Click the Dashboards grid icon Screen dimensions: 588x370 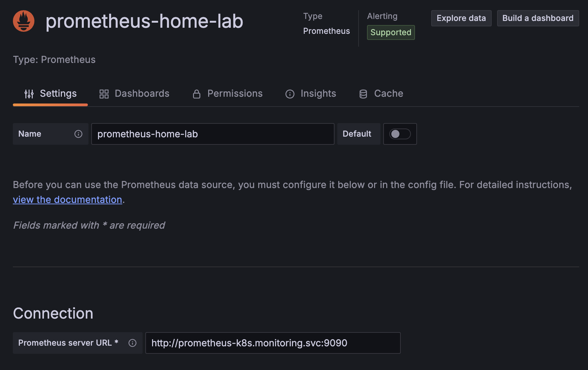[x=104, y=94]
